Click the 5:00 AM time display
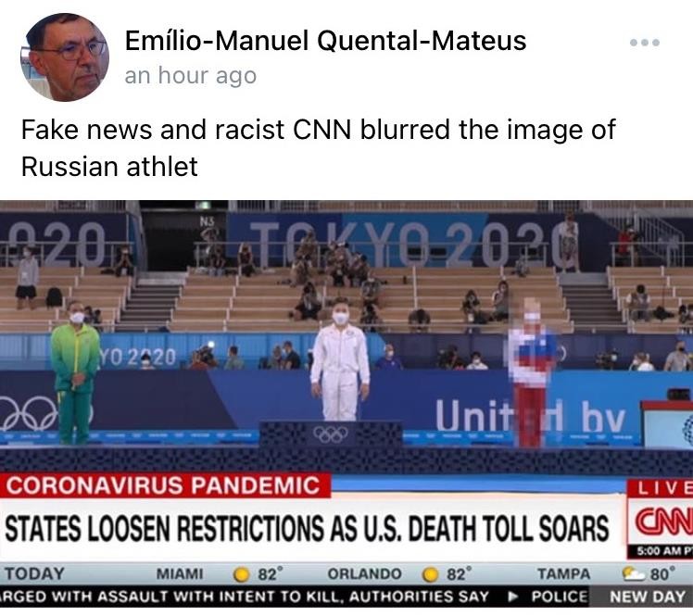 point(663,551)
